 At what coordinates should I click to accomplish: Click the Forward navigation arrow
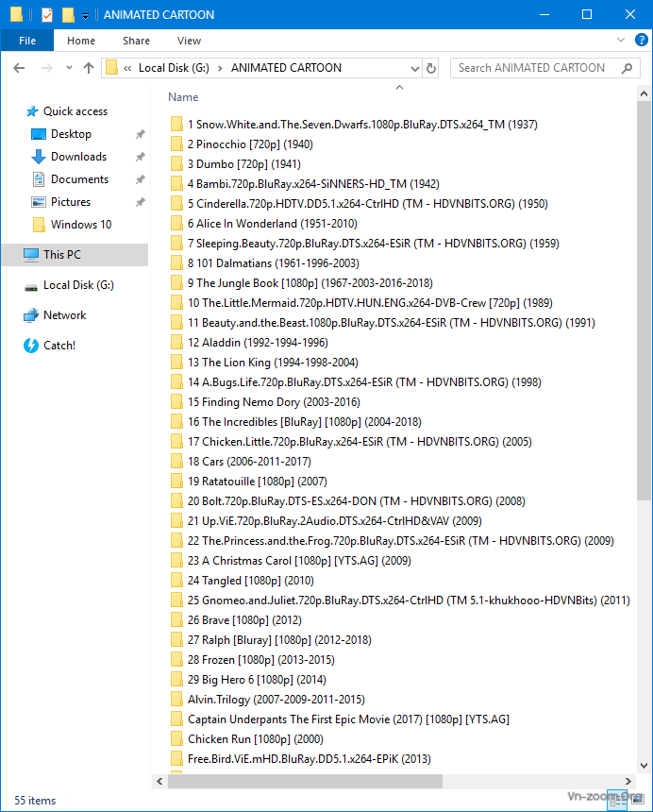[47, 68]
